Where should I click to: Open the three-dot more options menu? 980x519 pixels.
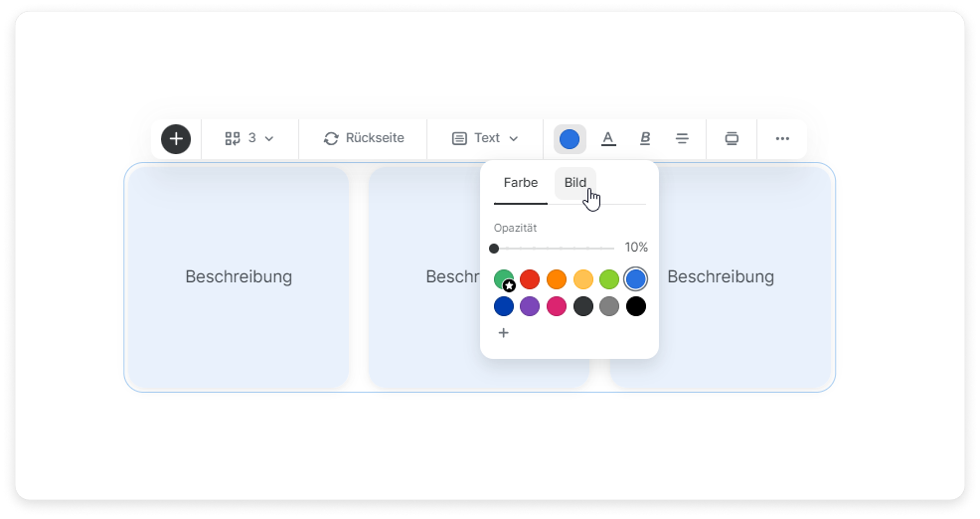pyautogui.click(x=782, y=139)
